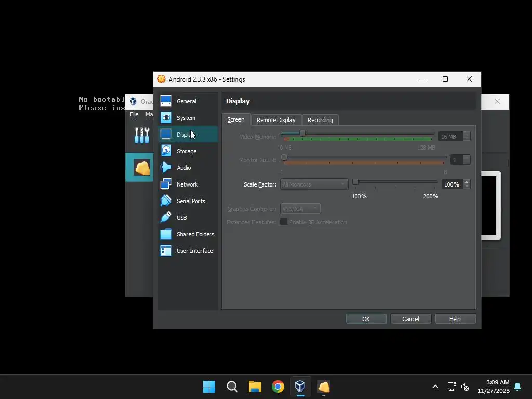Image resolution: width=532 pixels, height=399 pixels.
Task: Launch Google Chrome from the taskbar
Action: (x=277, y=387)
